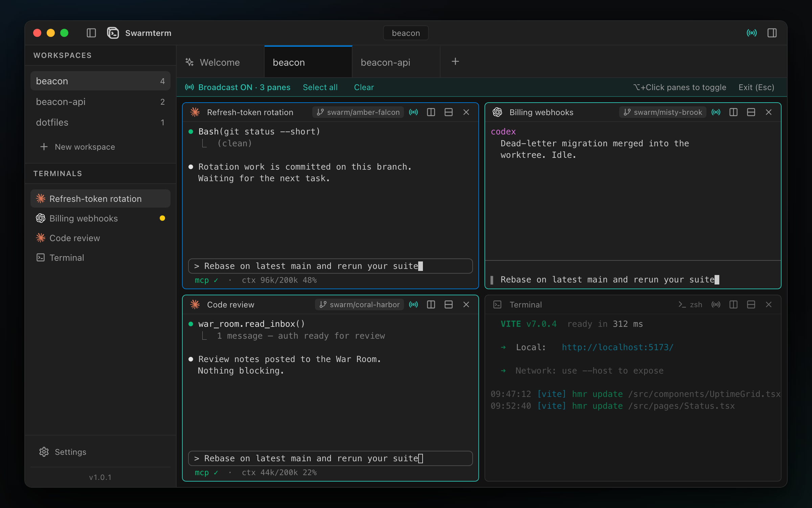This screenshot has width=812, height=508.
Task: Split Billing webhooks pane horizontally
Action: click(751, 112)
